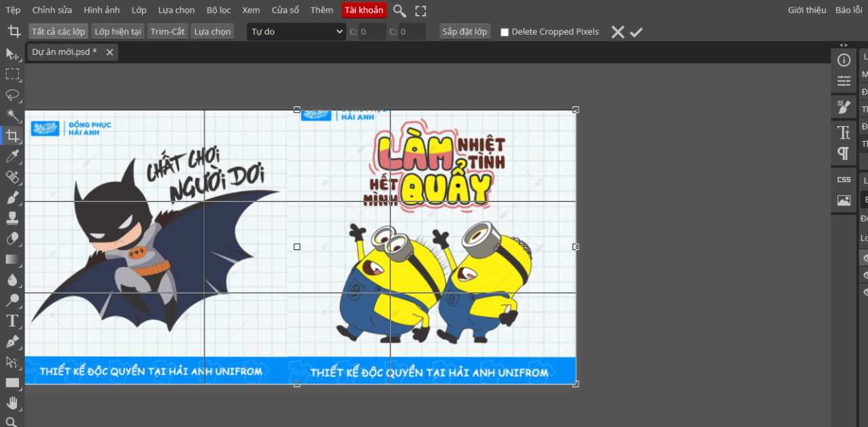
Task: Open the Brush settings panel icon
Action: point(844,107)
